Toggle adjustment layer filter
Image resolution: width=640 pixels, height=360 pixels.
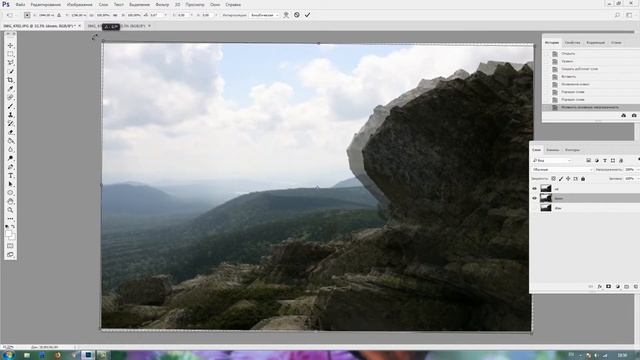click(x=597, y=160)
